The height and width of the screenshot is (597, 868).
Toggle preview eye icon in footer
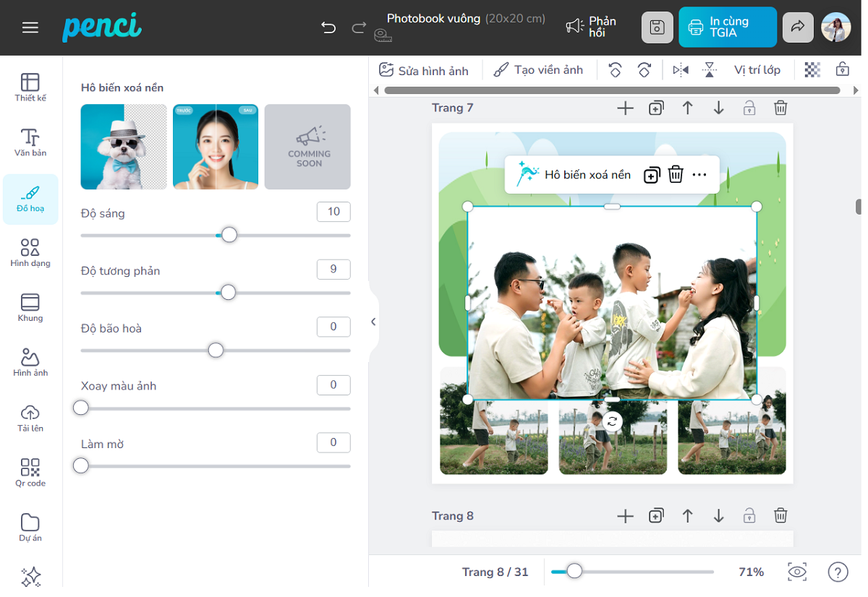tap(797, 572)
